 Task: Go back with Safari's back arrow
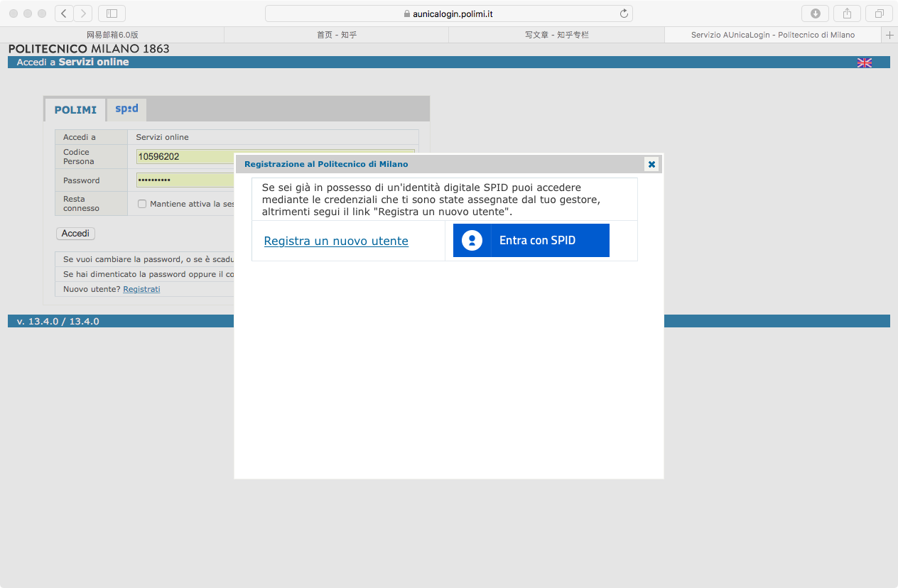click(64, 13)
